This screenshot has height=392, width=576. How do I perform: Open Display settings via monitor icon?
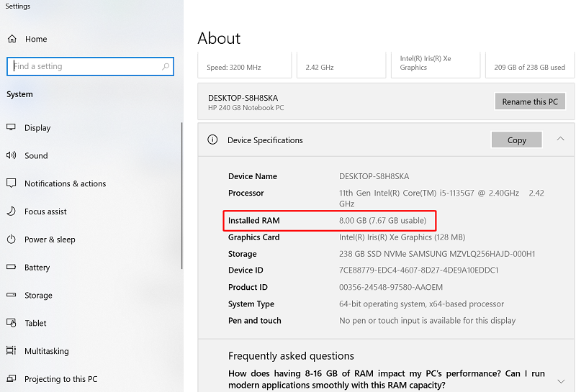(x=11, y=127)
